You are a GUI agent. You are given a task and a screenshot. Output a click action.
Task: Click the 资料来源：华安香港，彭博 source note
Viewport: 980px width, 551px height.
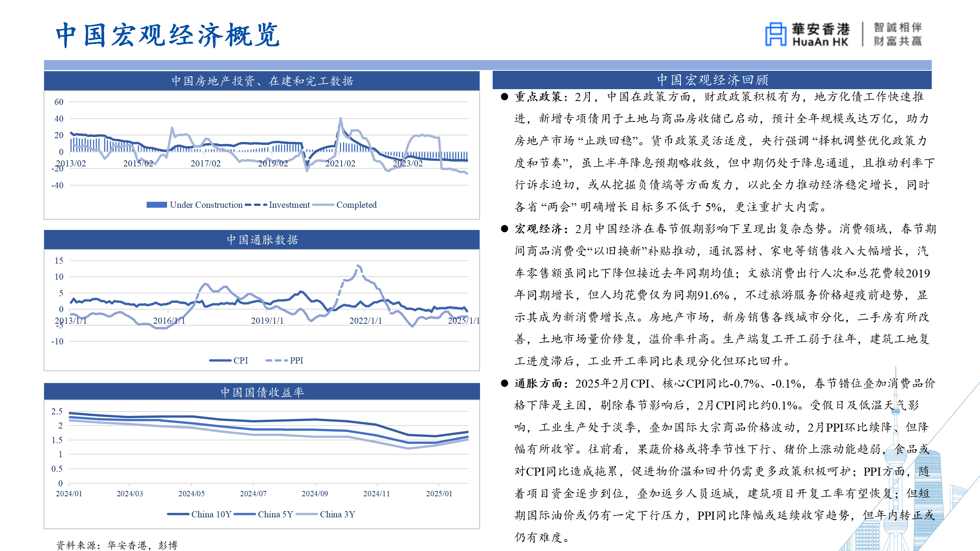tap(117, 545)
